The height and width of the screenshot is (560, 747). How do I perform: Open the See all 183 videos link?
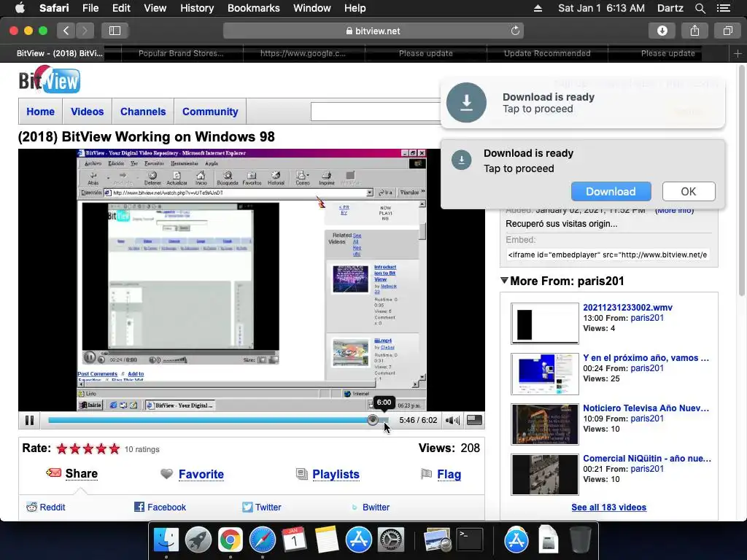coord(609,507)
